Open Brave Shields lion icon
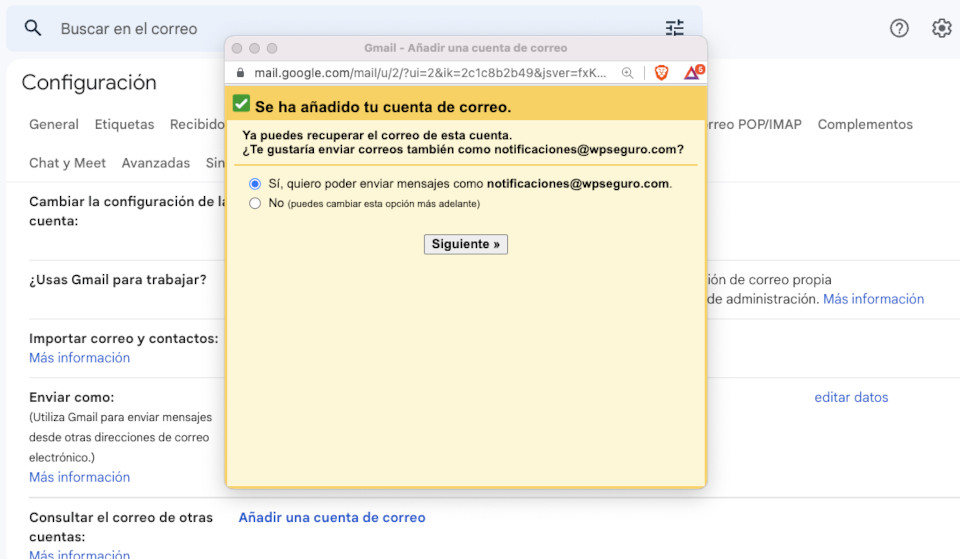 [x=661, y=73]
